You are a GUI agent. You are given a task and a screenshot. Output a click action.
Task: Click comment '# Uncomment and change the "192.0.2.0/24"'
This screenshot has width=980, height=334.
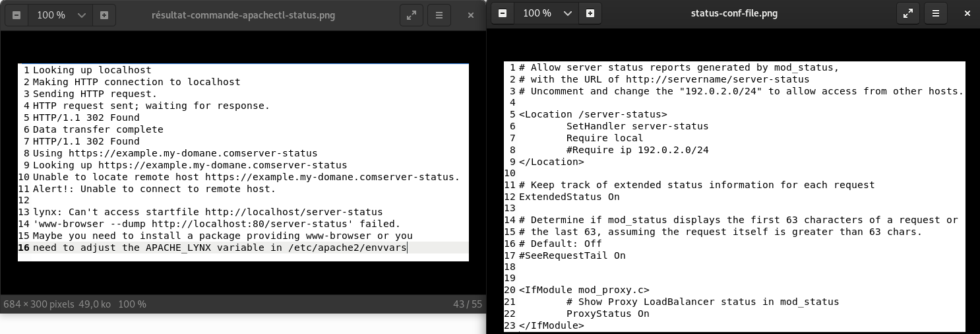[x=741, y=91]
